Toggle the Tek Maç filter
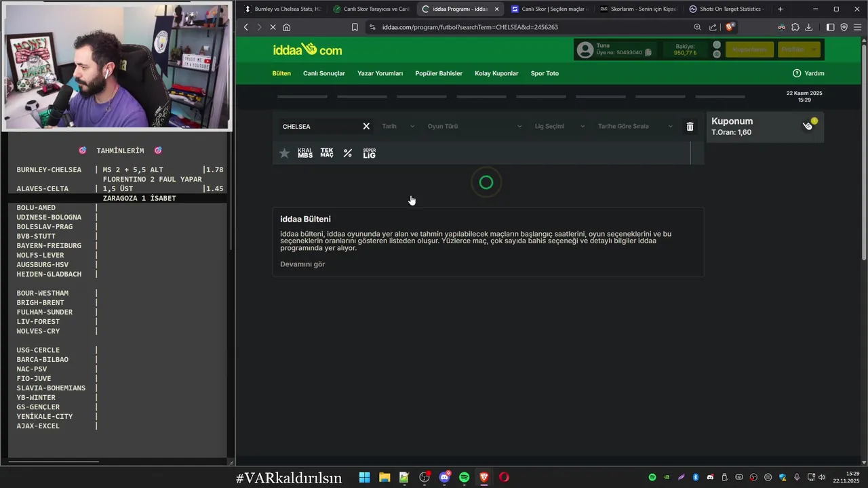Screen dimensions: 868x488 pyautogui.click(x=327, y=153)
